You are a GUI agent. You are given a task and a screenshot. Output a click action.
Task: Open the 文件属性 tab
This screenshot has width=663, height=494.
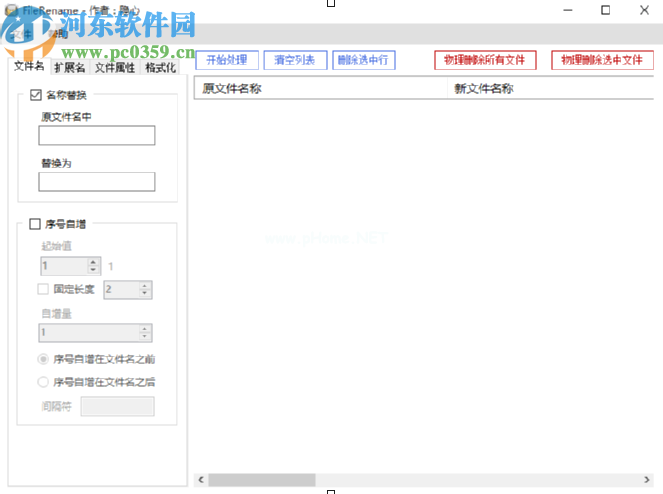pyautogui.click(x=115, y=68)
